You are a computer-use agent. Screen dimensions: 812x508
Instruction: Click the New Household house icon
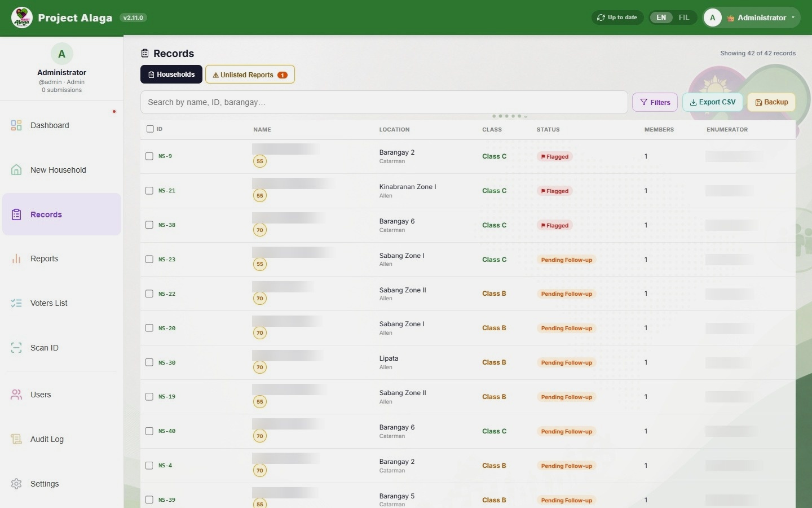click(x=16, y=170)
